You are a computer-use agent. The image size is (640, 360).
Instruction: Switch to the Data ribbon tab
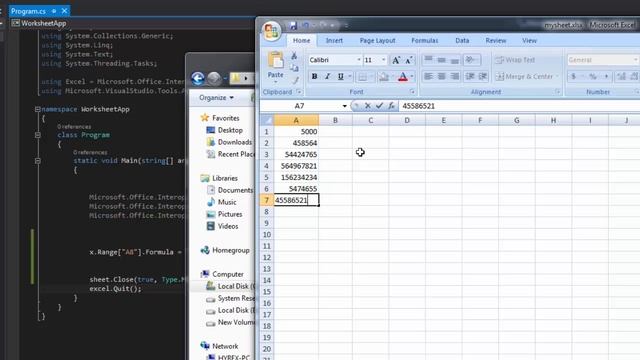point(462,40)
